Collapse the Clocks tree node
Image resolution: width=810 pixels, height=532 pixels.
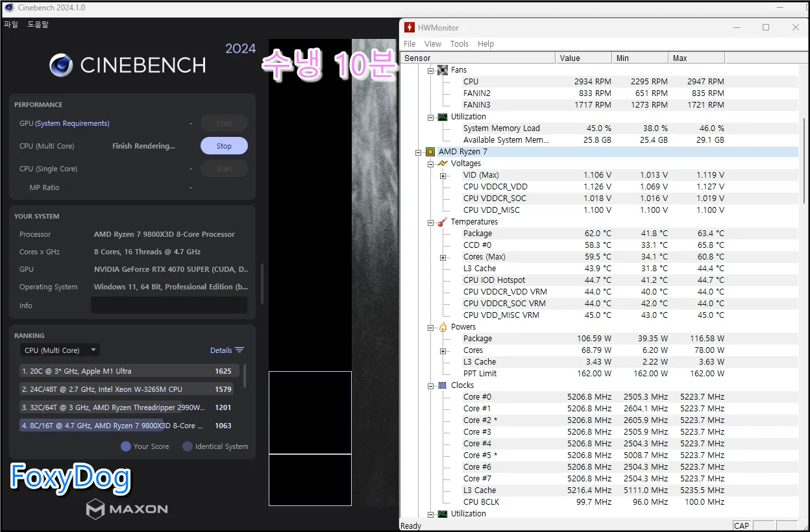coord(430,385)
